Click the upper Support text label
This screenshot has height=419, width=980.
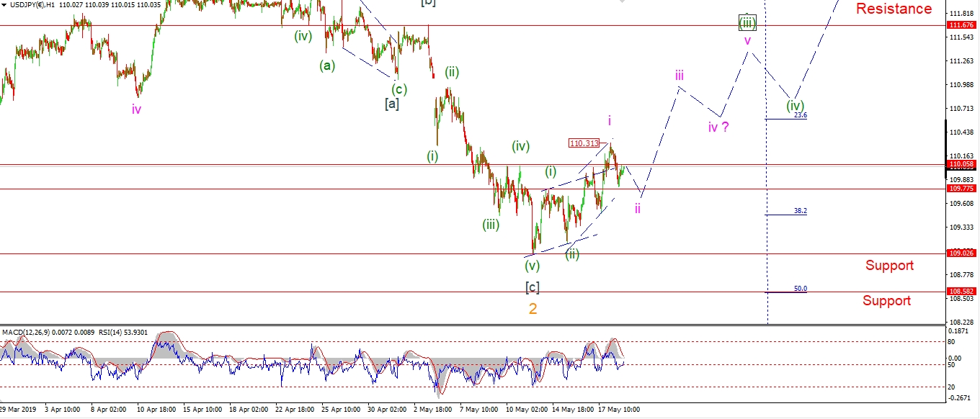[889, 266]
